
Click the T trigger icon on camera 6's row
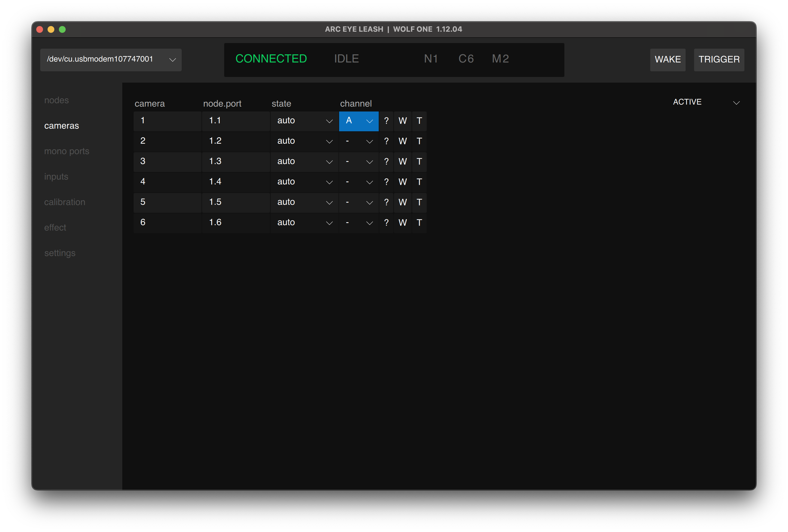419,223
